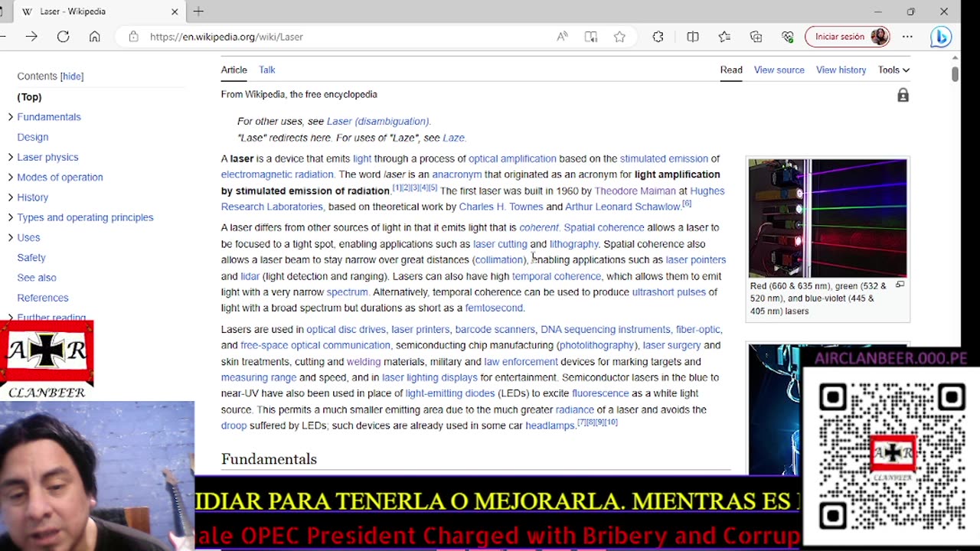Open the headlamps link
The image size is (980, 551).
[550, 425]
